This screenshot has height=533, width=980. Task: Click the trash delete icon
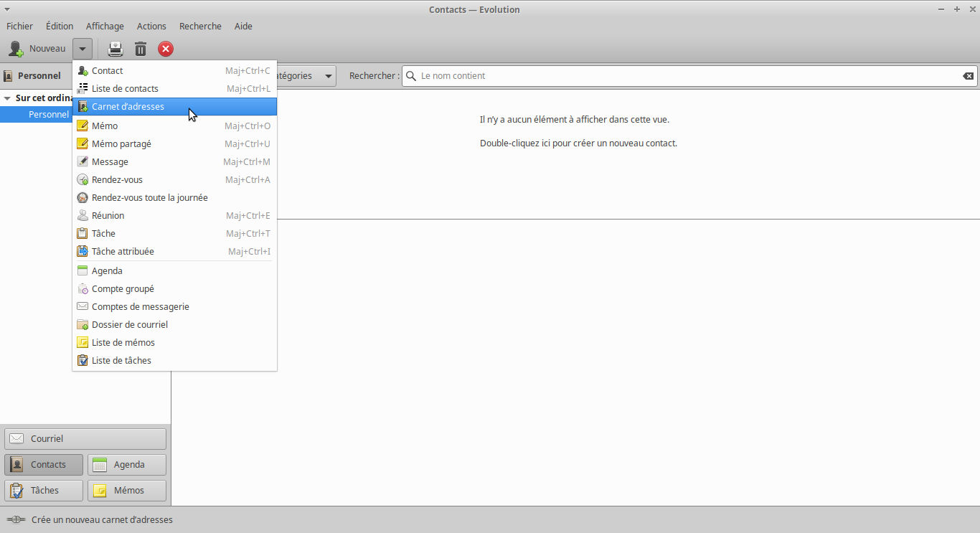(141, 49)
